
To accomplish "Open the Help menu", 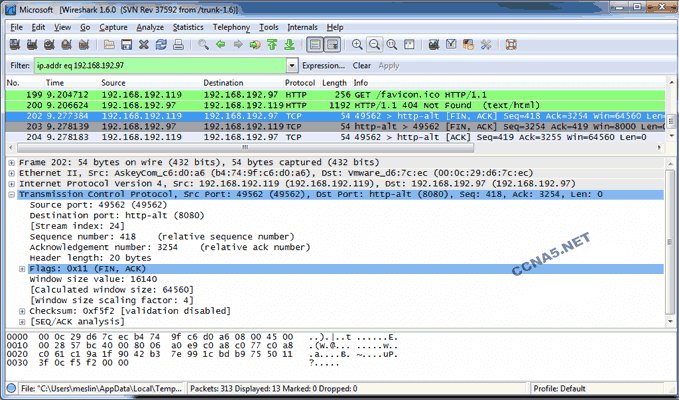I will [335, 27].
